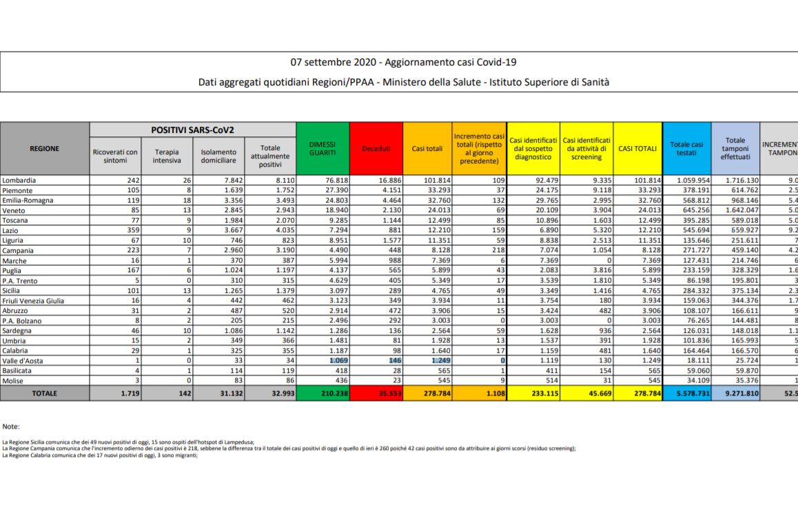
Task: Select the 'Friuli Venezia Giulia' row label
Action: [x=33, y=301]
